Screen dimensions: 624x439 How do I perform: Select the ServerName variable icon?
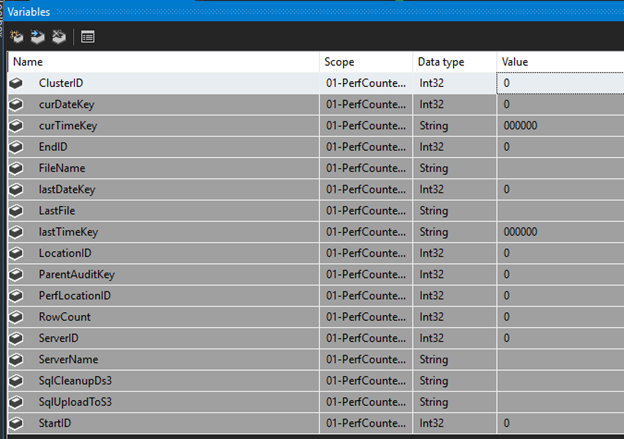pyautogui.click(x=16, y=360)
